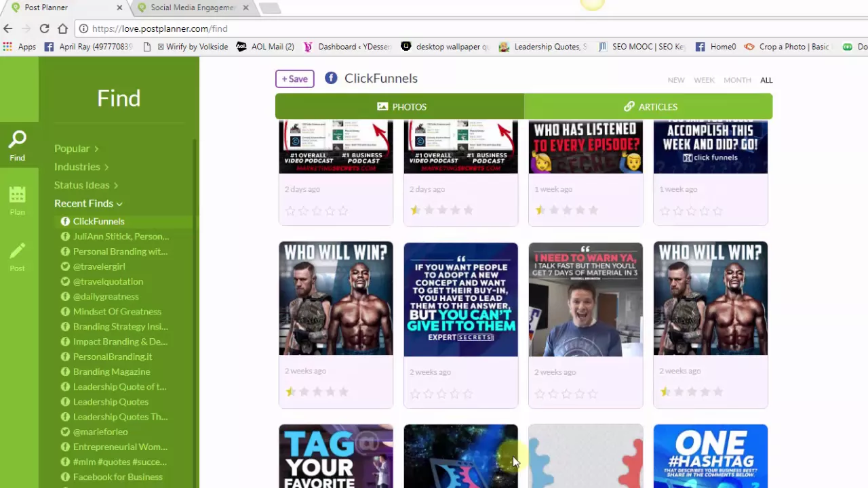Rate the Who Has Listened post's stars
This screenshot has width=868, height=488.
pos(566,210)
